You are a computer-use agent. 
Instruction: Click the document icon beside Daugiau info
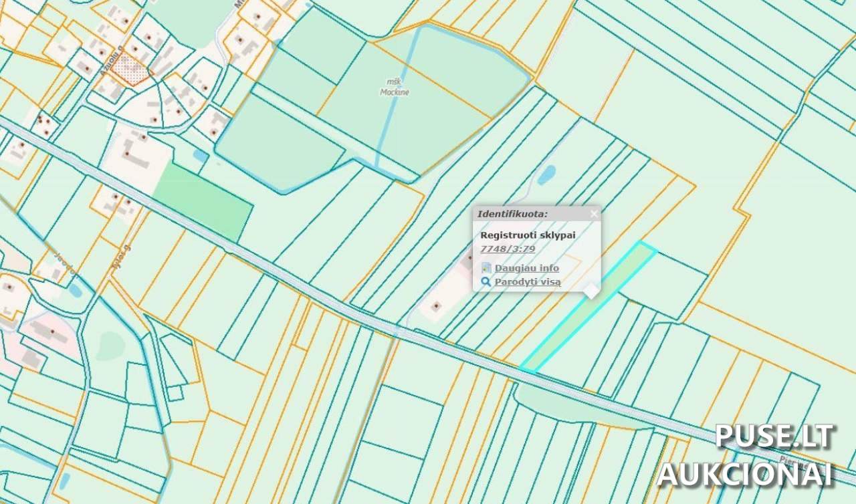click(486, 268)
